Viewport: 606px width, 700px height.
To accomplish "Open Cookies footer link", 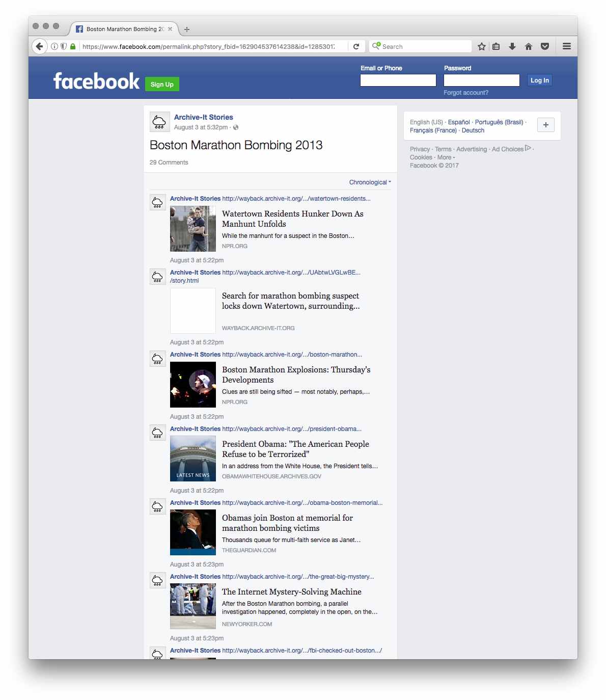I will point(421,157).
